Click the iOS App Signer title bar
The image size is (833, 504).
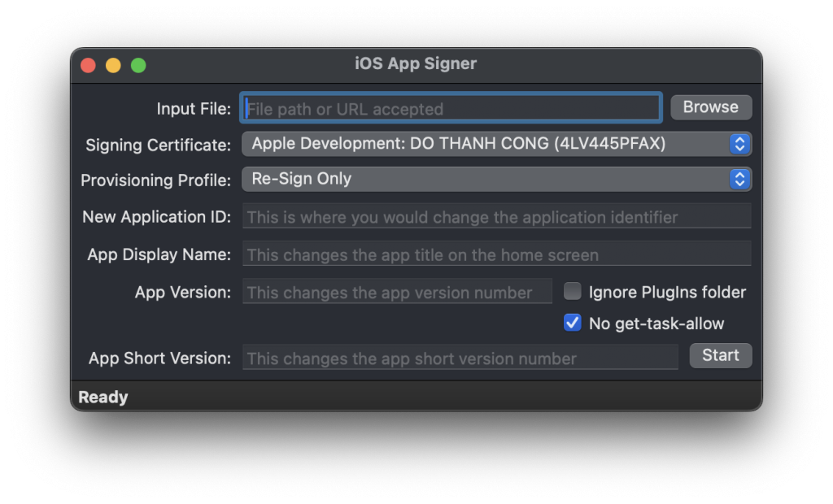(x=416, y=64)
